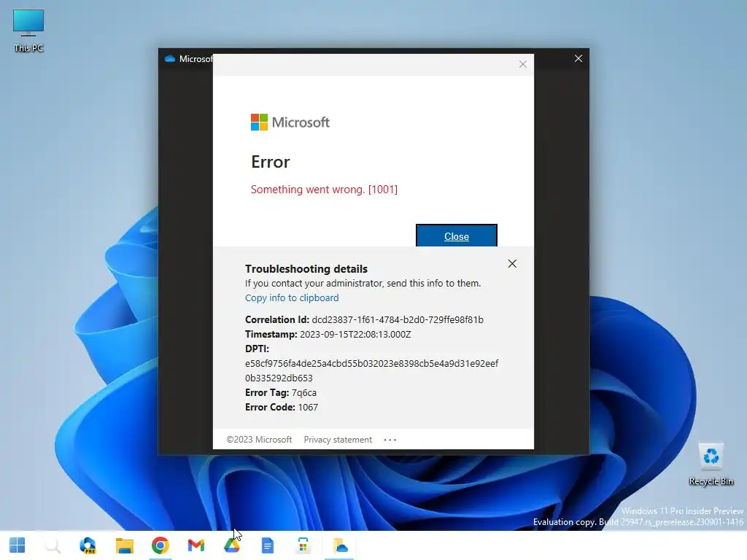Viewport: 747px width, 560px height.
Task: Close the outer Microsoft OneDrive window
Action: [x=578, y=58]
